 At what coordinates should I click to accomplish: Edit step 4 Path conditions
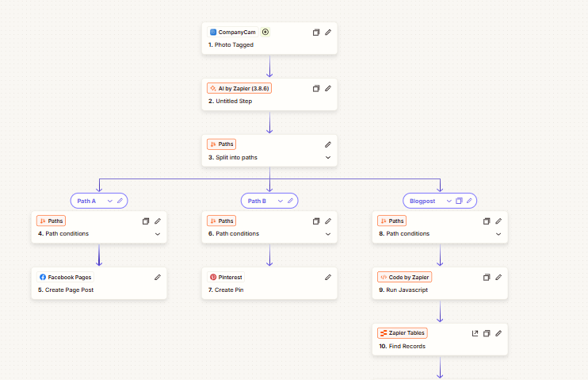(x=158, y=221)
